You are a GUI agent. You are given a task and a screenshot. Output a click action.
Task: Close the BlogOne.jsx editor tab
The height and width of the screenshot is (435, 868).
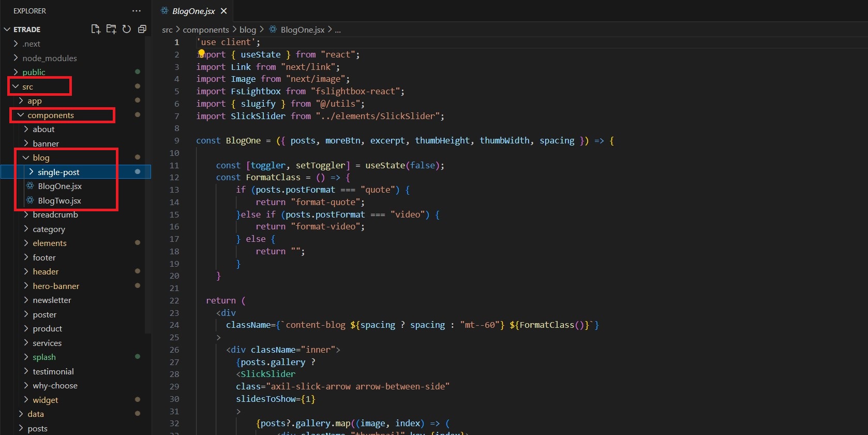223,11
